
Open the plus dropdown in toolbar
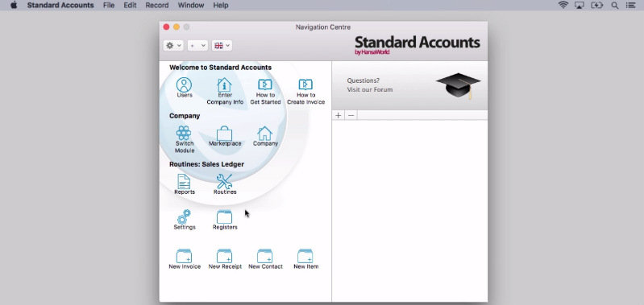click(197, 46)
